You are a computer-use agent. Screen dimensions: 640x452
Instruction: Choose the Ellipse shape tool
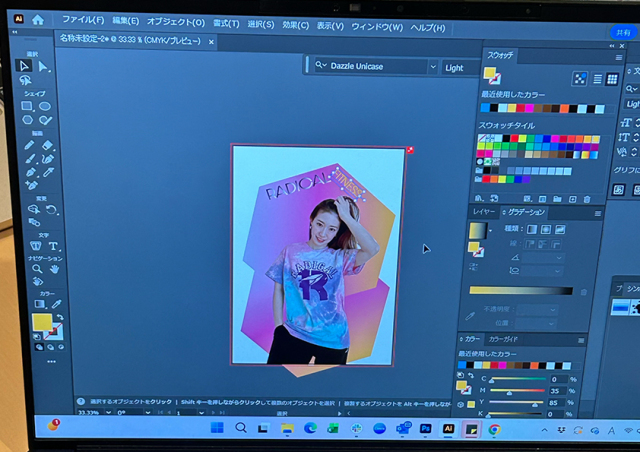point(44,106)
